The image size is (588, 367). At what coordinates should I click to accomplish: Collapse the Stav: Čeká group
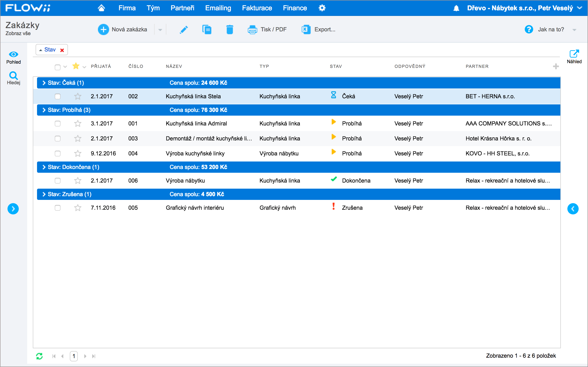[44, 83]
